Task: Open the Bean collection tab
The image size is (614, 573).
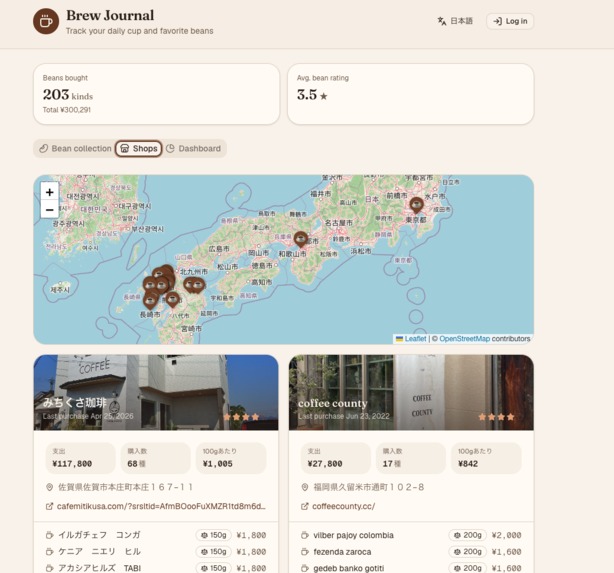Action: 75,148
